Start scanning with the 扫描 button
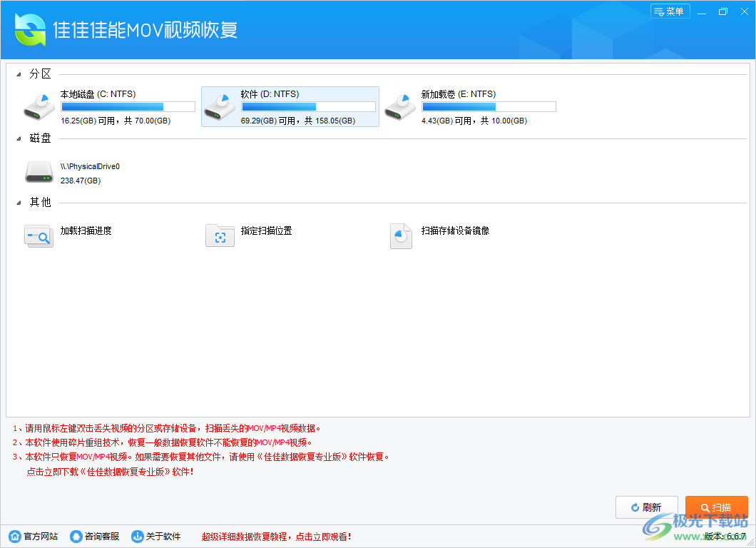Screen dimensions: 756x548 [x=716, y=507]
